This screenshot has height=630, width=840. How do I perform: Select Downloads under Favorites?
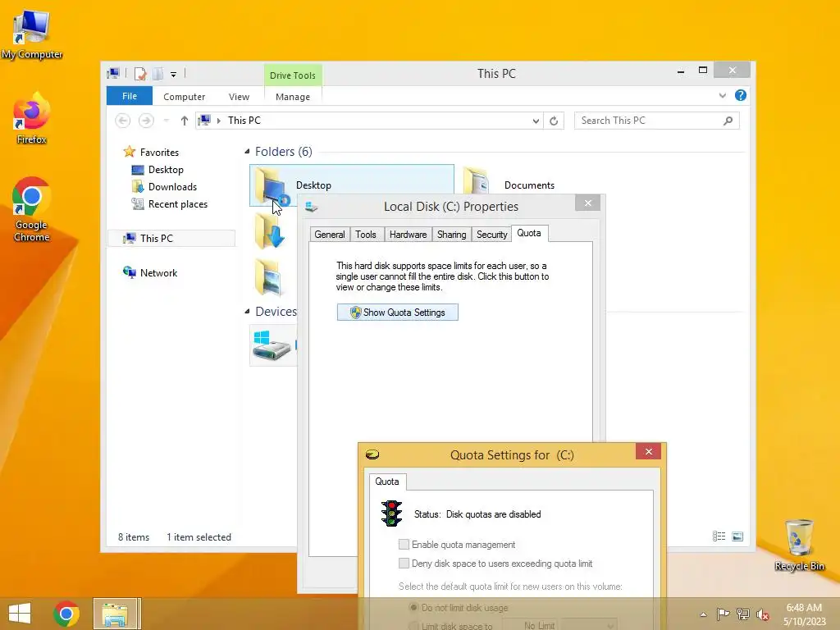coord(172,187)
